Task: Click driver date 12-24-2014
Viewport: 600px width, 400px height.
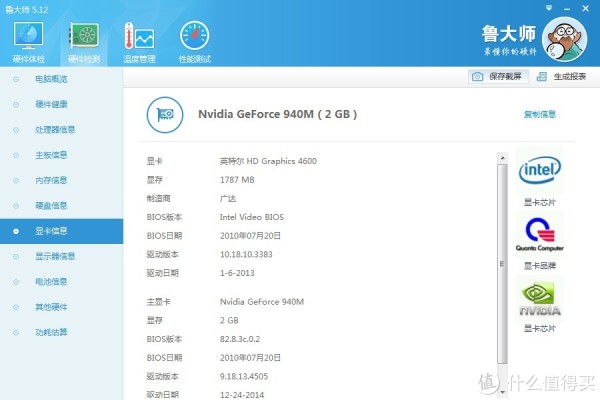Action: point(242,395)
